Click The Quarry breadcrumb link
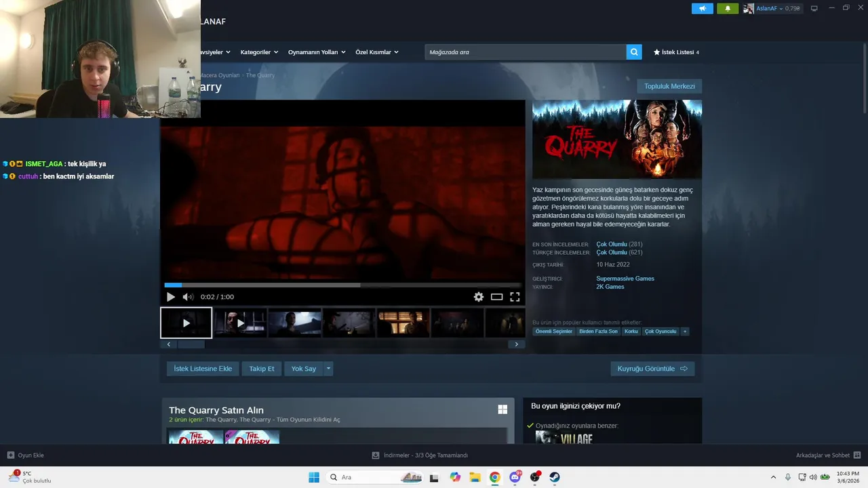This screenshot has height=488, width=868. click(x=260, y=75)
